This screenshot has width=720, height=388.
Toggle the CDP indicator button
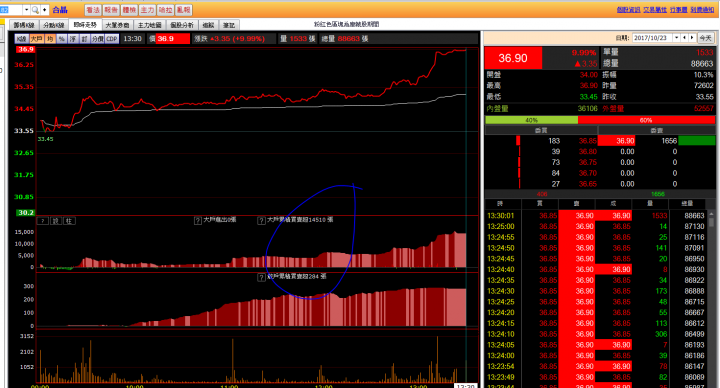(x=112, y=39)
